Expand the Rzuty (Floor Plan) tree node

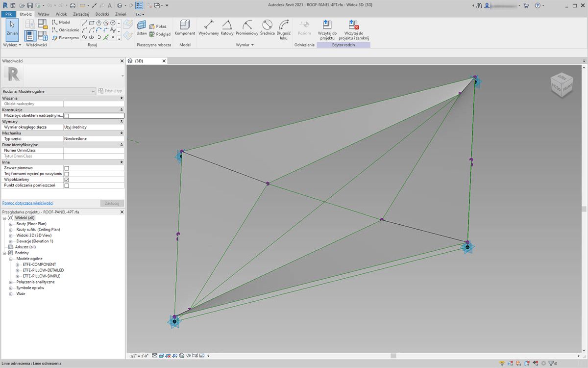point(11,224)
